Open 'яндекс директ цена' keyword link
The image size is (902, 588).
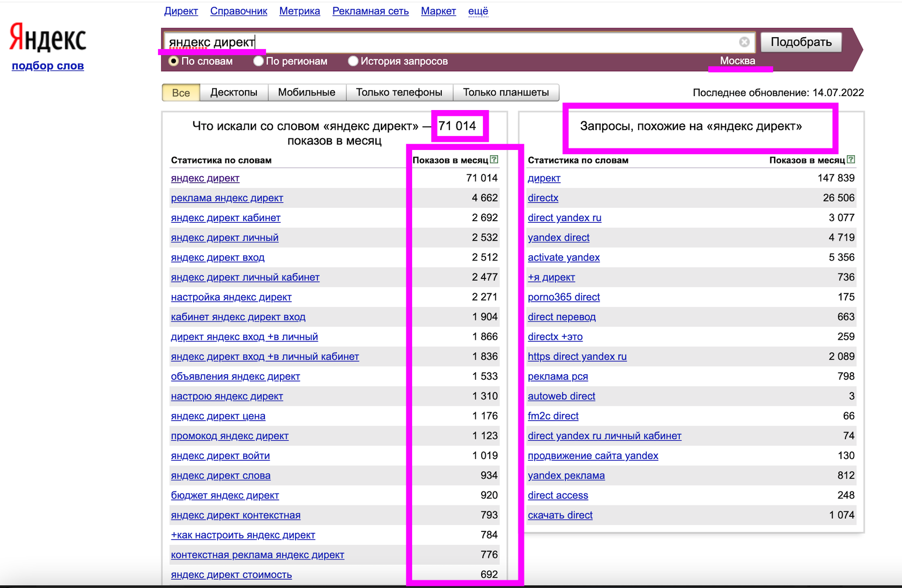tap(218, 416)
